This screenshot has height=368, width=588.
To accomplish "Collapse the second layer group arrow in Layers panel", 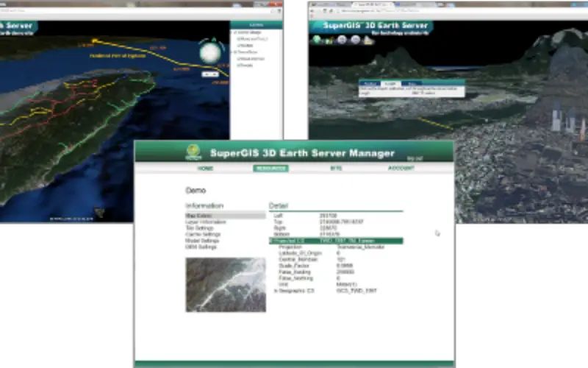I will [x=232, y=52].
